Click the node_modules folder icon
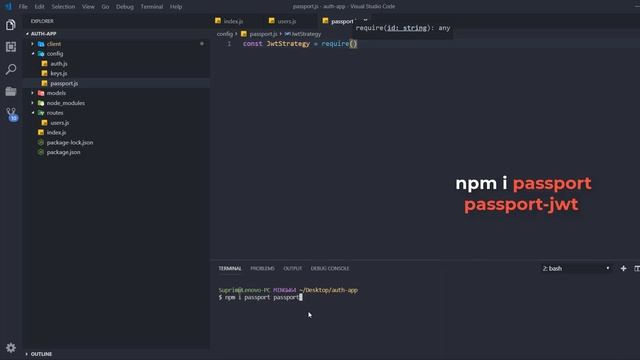This screenshot has height=360, width=640. pyautogui.click(x=41, y=103)
